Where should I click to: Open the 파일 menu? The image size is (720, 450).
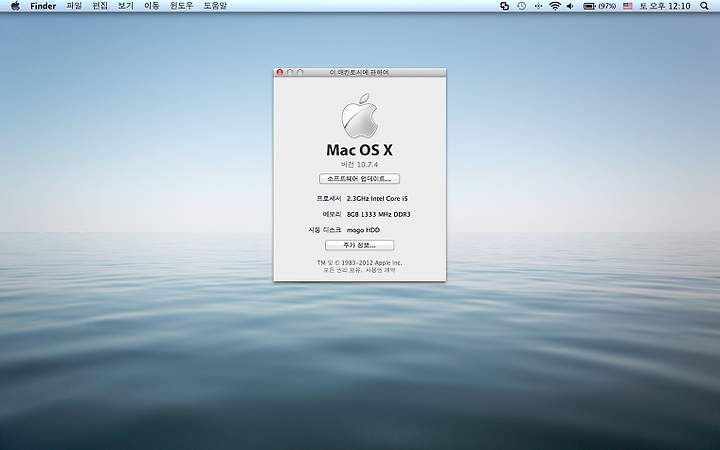pyautogui.click(x=74, y=6)
